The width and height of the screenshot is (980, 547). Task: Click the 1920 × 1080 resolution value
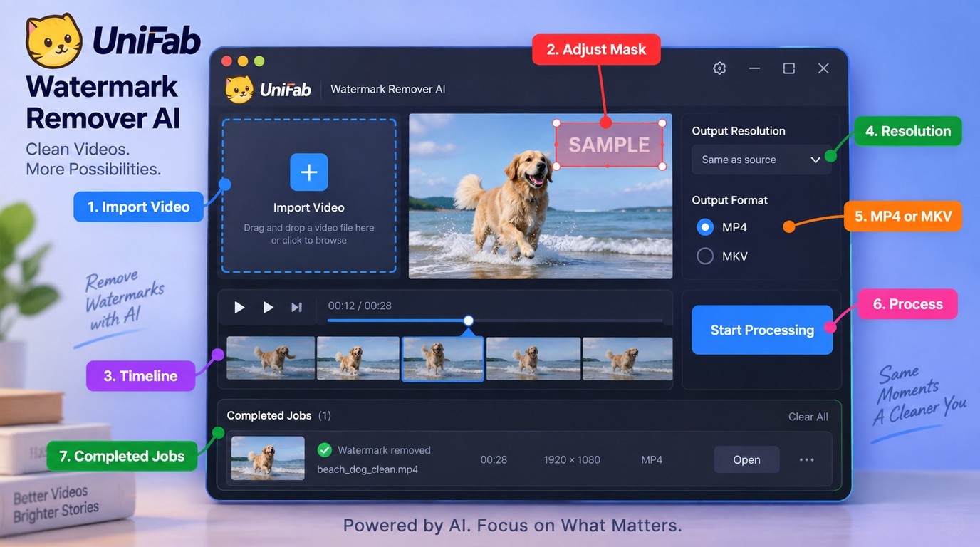pyautogui.click(x=572, y=459)
